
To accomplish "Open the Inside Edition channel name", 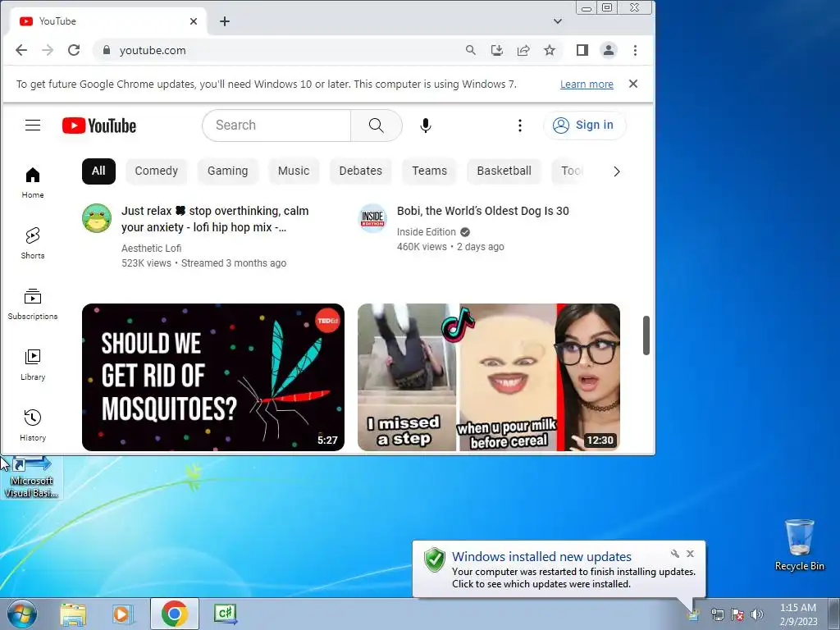I will (x=426, y=232).
